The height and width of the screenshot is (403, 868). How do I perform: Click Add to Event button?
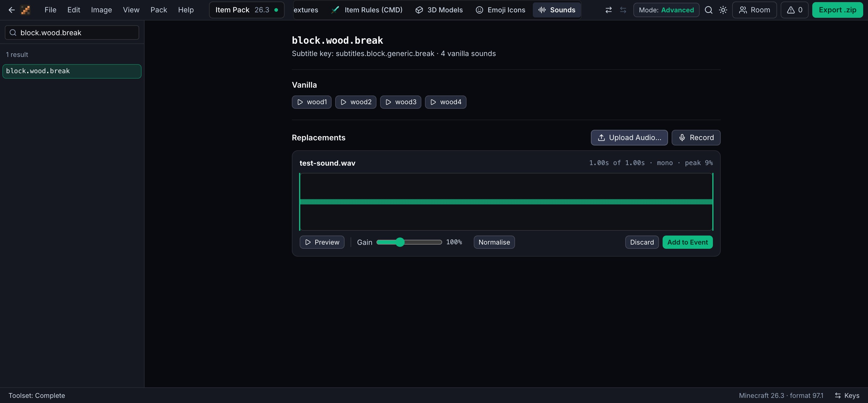click(687, 242)
